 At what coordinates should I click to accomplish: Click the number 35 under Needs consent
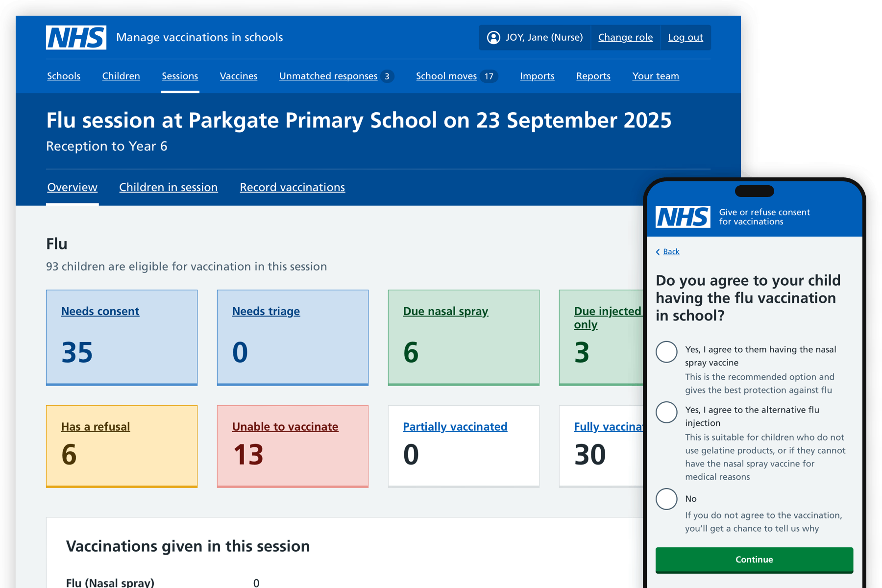pyautogui.click(x=77, y=352)
